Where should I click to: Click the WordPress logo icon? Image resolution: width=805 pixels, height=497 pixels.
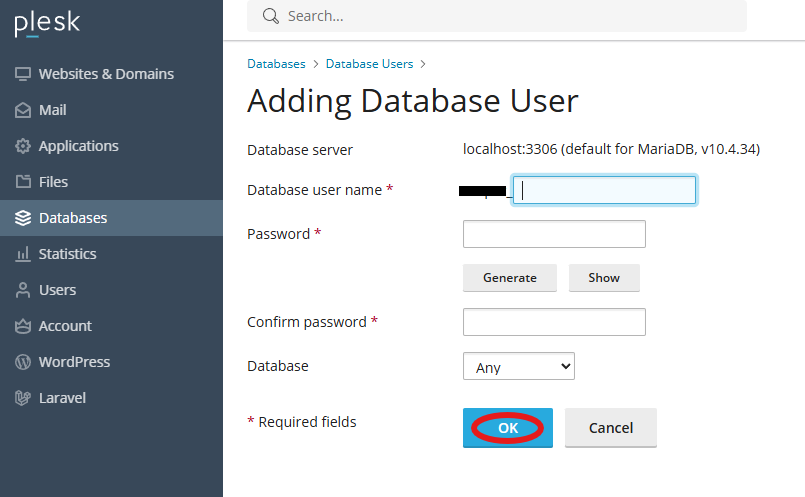(x=23, y=361)
